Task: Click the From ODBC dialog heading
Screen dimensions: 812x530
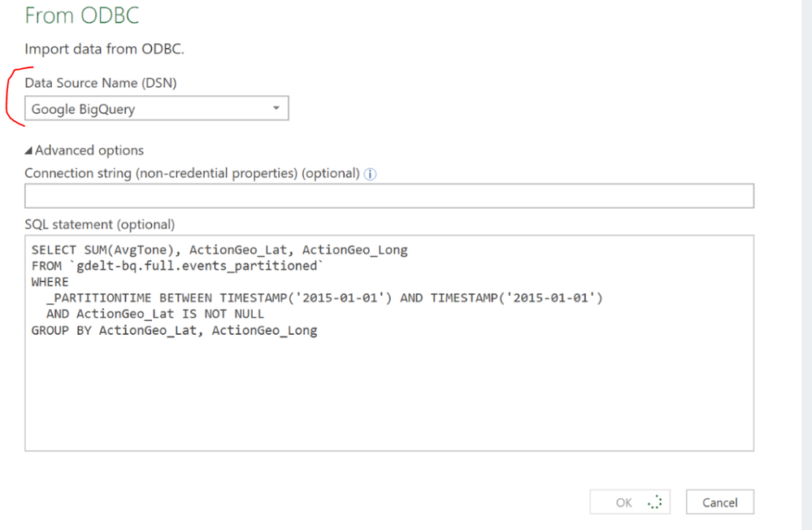Action: [x=82, y=15]
